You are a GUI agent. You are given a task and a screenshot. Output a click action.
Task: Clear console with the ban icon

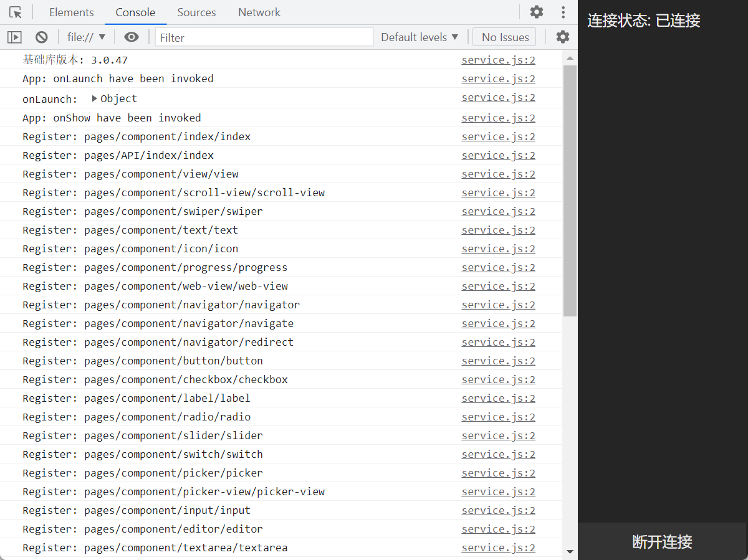click(x=42, y=37)
